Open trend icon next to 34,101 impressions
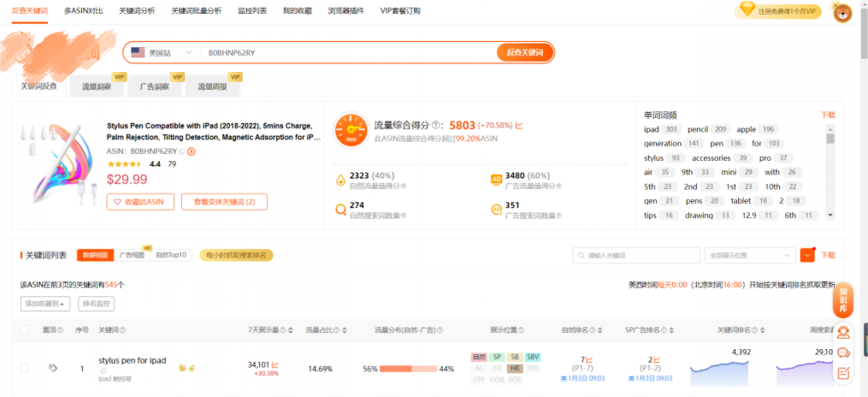This screenshot has width=868, height=397. point(275,364)
